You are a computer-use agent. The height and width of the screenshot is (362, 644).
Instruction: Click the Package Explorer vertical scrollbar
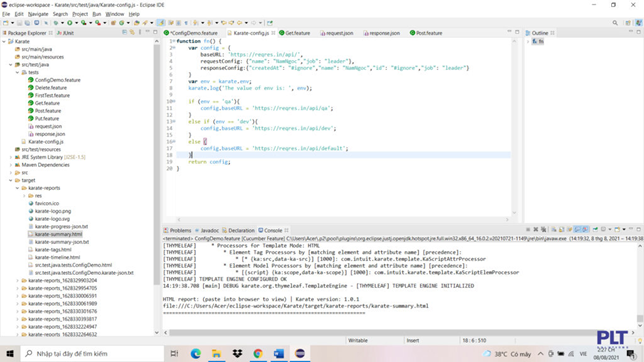tap(156, 164)
